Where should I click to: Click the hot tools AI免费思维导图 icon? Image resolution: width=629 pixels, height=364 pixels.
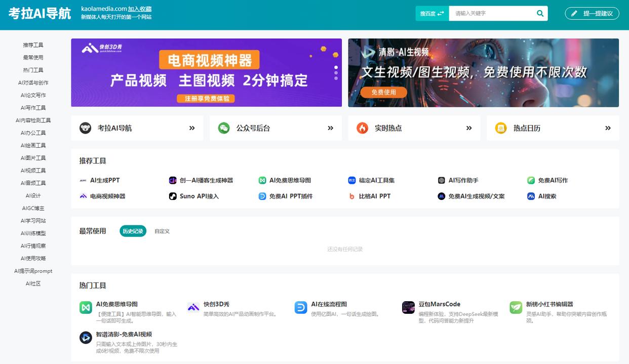point(86,307)
